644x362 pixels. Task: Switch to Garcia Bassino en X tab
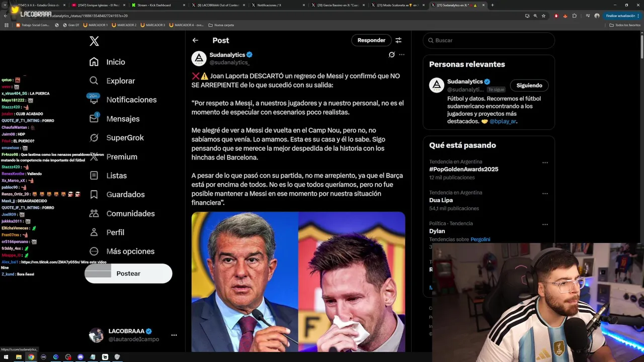click(x=338, y=5)
